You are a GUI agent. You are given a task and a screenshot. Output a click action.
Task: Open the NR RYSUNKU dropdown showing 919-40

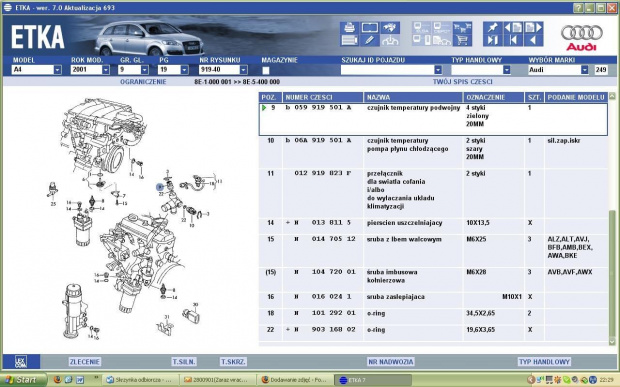[244, 70]
